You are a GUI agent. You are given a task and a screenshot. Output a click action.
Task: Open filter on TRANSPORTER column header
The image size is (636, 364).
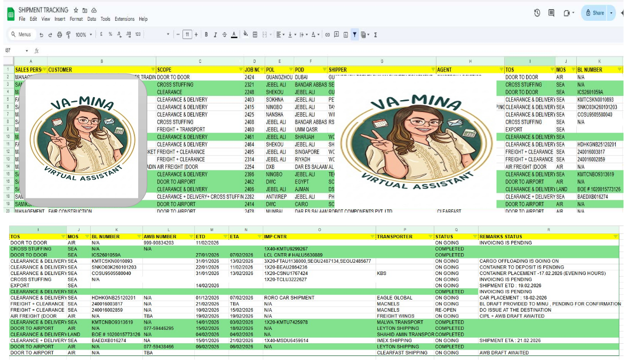pyautogui.click(x=431, y=237)
